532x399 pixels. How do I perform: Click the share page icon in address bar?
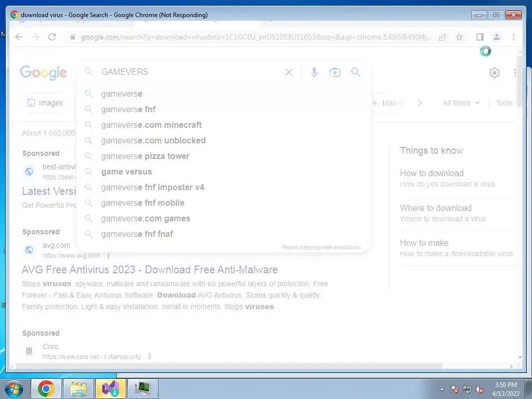(443, 37)
